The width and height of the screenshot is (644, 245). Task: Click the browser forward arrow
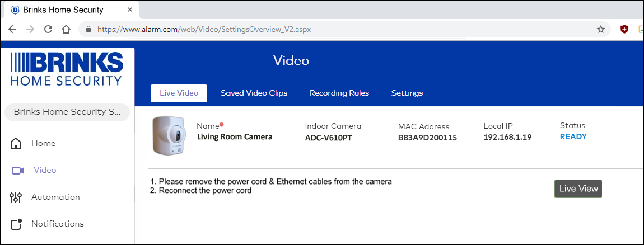tap(30, 29)
